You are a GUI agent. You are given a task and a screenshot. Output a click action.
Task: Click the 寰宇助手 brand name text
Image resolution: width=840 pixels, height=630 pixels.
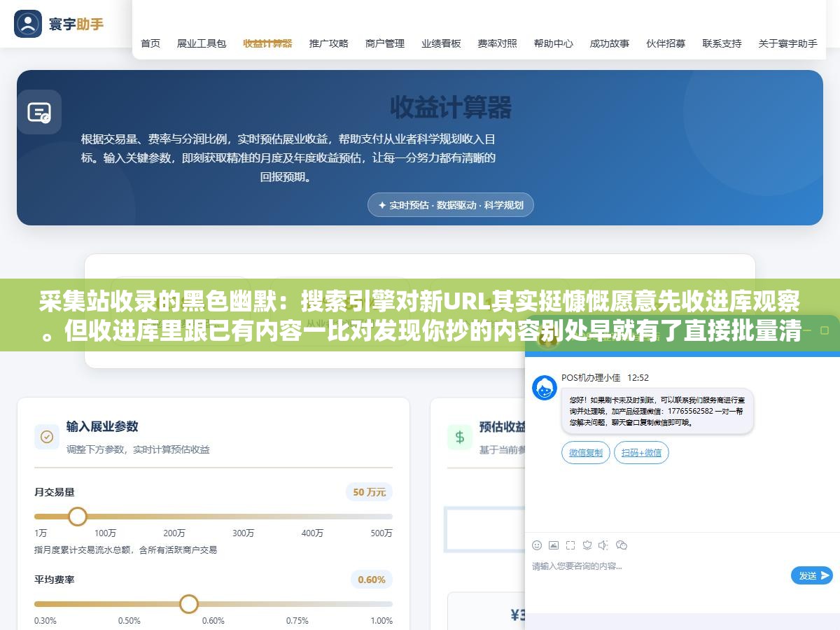point(76,24)
